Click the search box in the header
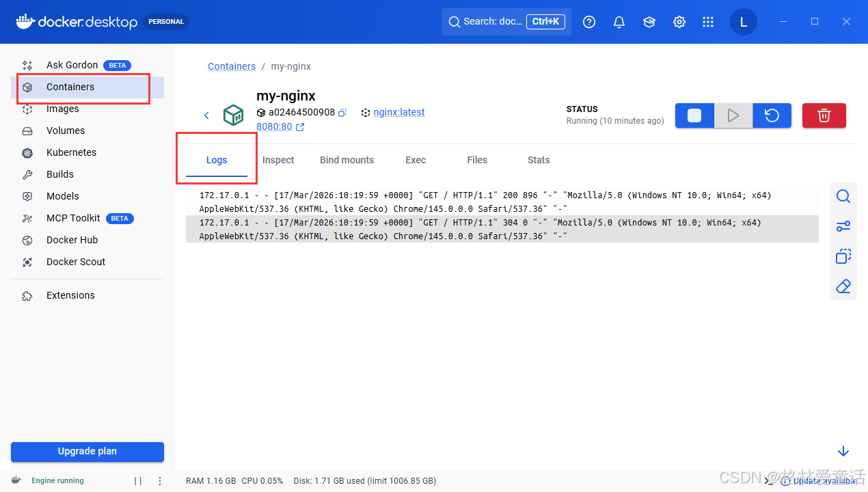The width and height of the screenshot is (868, 492). pos(506,22)
